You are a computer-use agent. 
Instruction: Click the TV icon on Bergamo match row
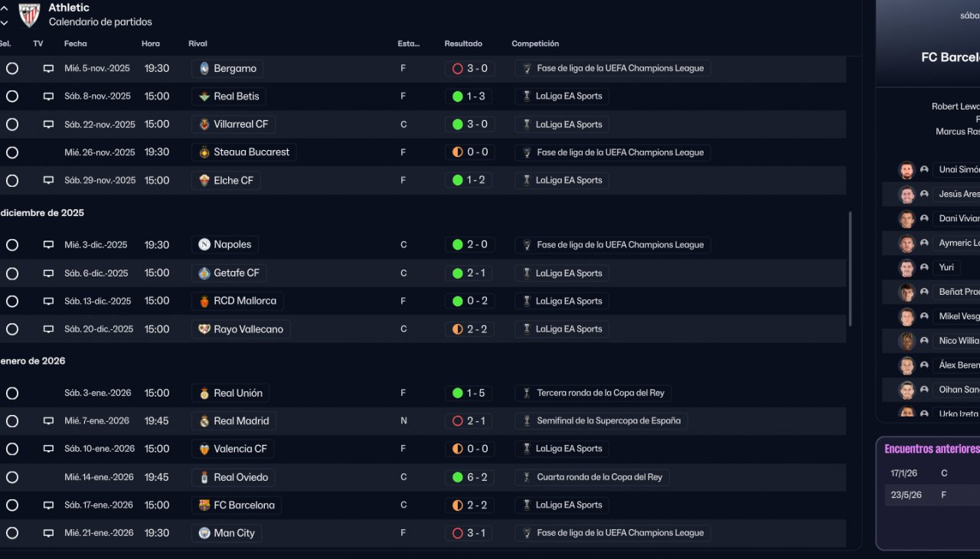point(48,68)
